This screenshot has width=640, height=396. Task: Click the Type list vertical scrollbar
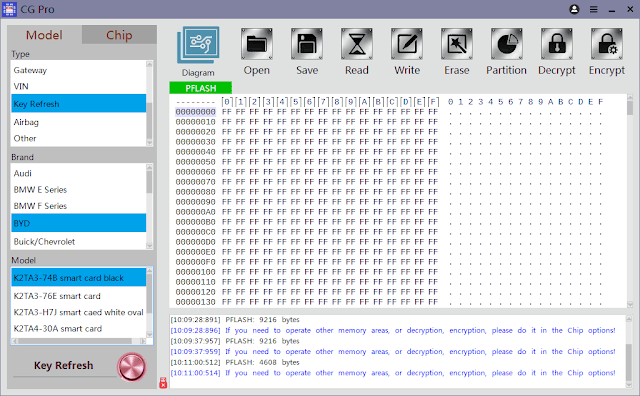click(149, 104)
